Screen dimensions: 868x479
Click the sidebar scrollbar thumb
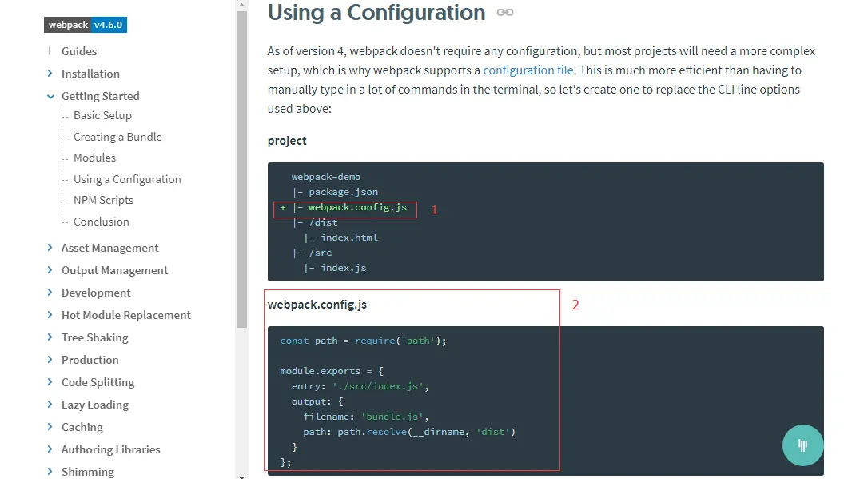point(241,169)
